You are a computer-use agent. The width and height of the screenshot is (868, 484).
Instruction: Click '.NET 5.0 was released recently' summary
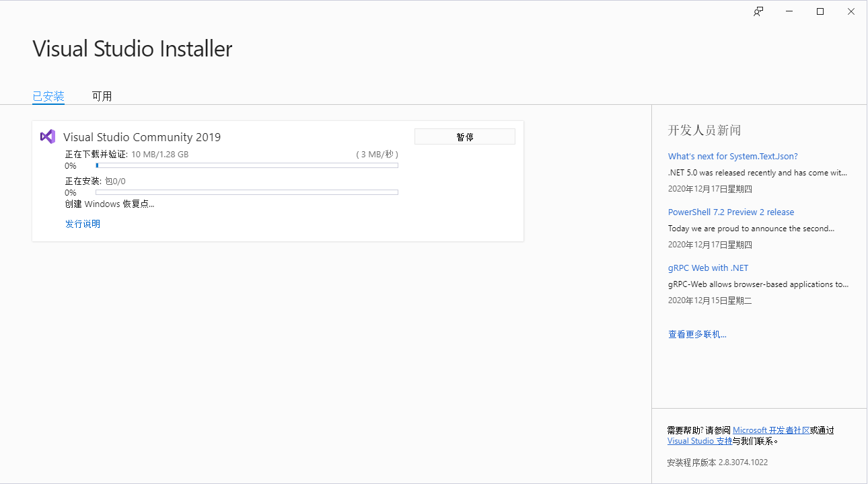coord(758,173)
